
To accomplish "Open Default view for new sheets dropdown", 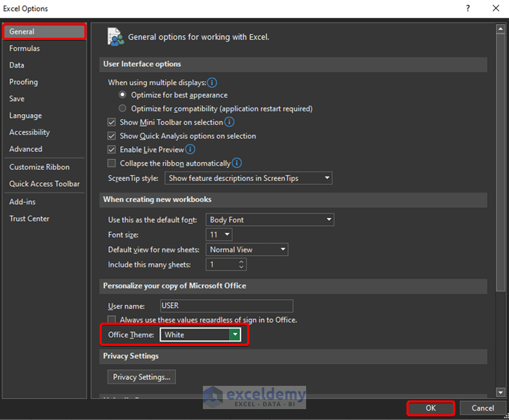I will point(247,249).
